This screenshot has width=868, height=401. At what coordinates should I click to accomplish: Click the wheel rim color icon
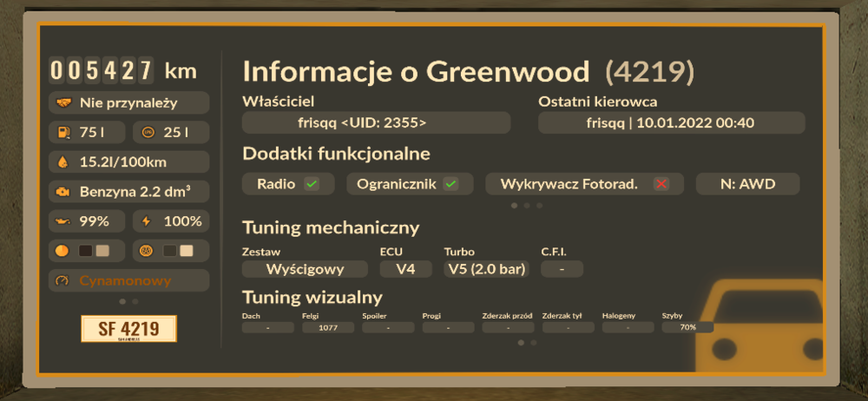coord(148,251)
